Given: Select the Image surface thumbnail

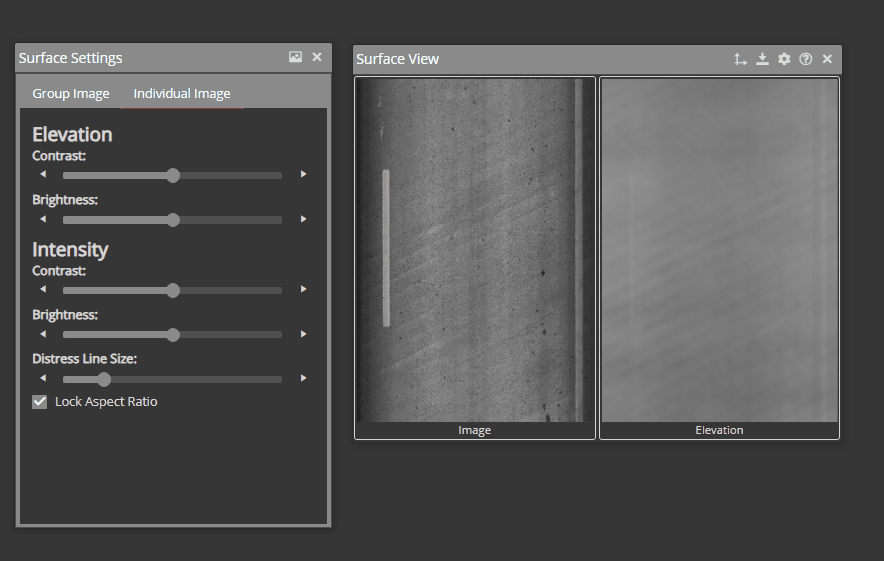Looking at the screenshot, I should coord(475,250).
